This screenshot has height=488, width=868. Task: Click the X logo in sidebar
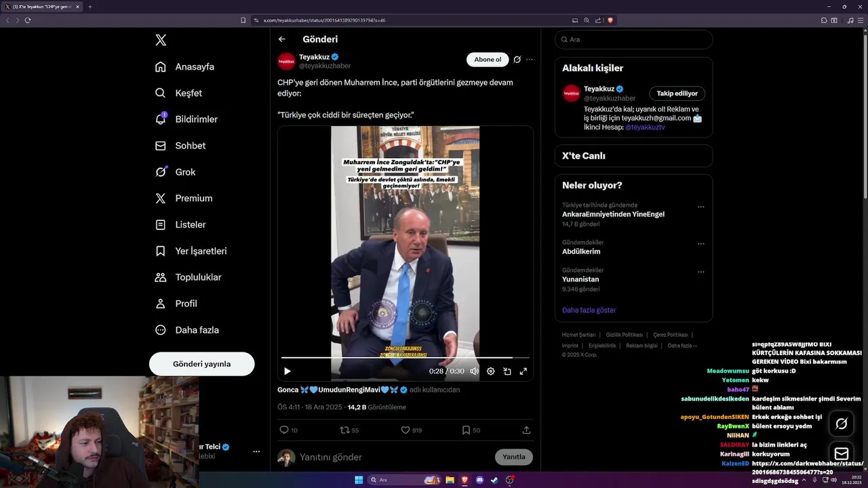pos(161,40)
